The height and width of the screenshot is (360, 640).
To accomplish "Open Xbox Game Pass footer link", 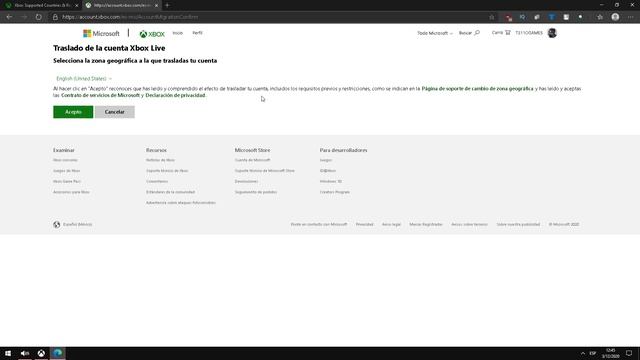I will [67, 181].
